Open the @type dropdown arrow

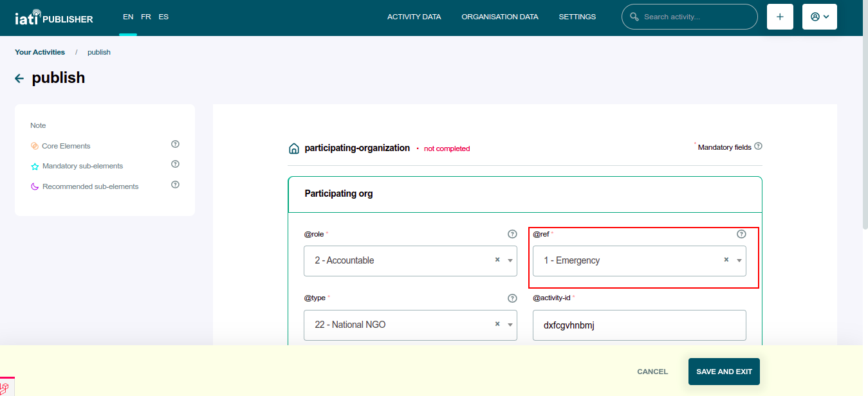tap(510, 325)
